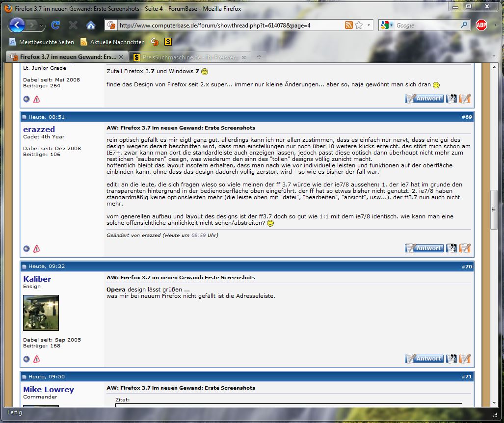Open a new tab with the plus button
This screenshot has height=423, width=504.
(x=259, y=57)
